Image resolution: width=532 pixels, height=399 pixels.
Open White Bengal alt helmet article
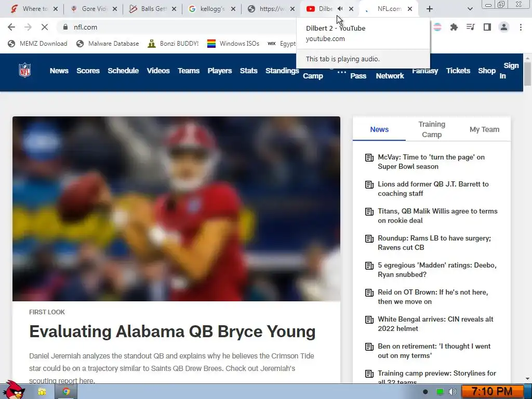[436, 324]
